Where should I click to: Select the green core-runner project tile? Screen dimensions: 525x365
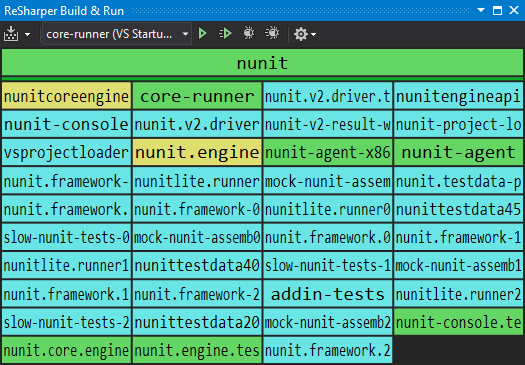coord(197,96)
